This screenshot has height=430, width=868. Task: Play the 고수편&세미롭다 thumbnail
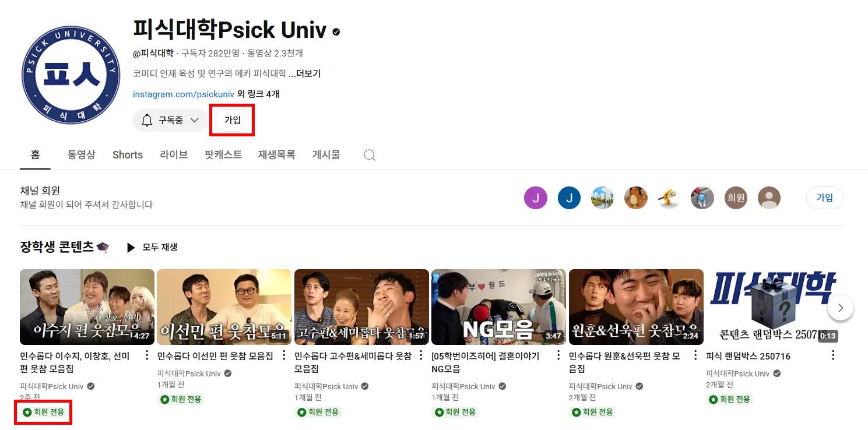(361, 307)
